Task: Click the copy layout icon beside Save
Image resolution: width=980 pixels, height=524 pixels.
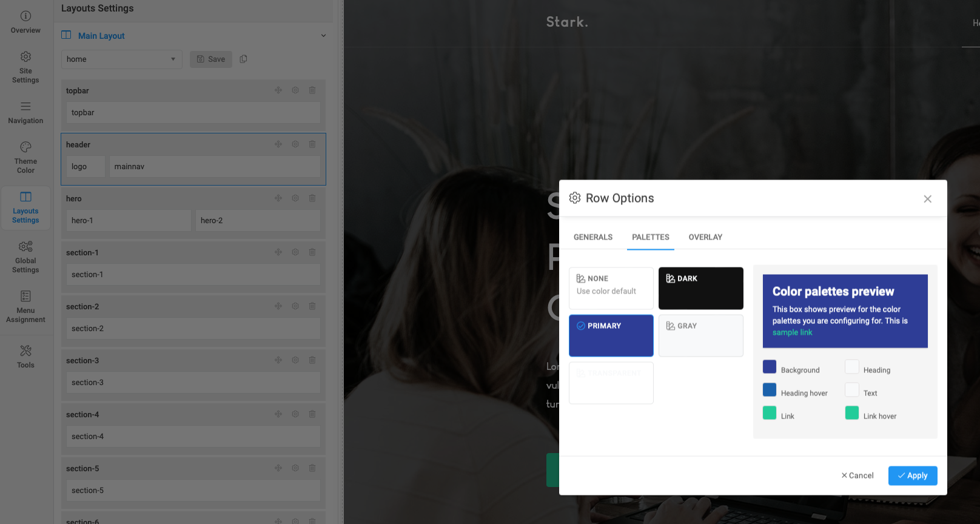Action: (243, 59)
